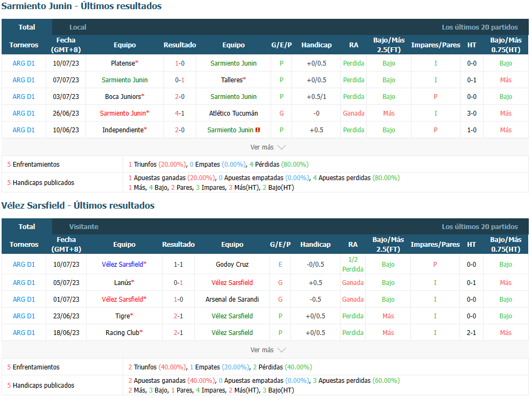
Task: Click the 'Ganada' cell in Atlético Tucumán row
Action: [353, 113]
